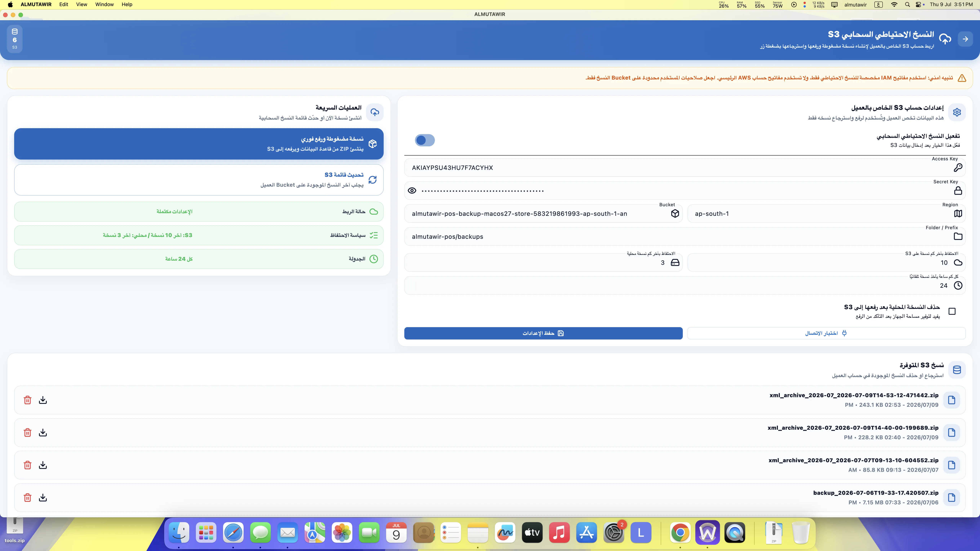Click the Access Key input field
The width and height of the screenshot is (980, 551).
pos(685,168)
